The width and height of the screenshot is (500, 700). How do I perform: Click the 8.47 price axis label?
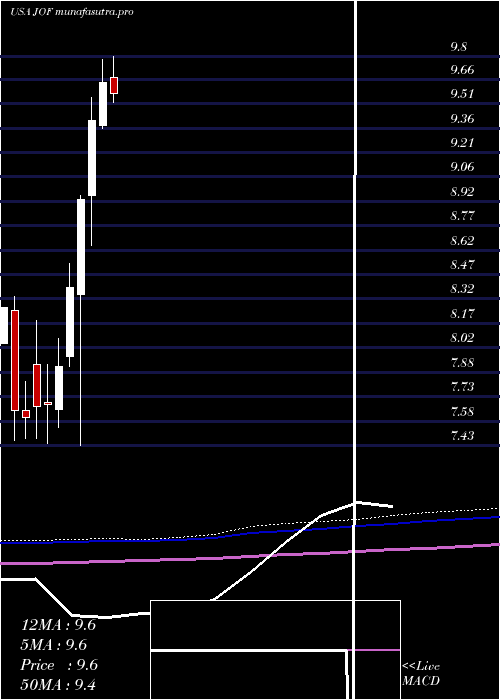[x=462, y=265]
